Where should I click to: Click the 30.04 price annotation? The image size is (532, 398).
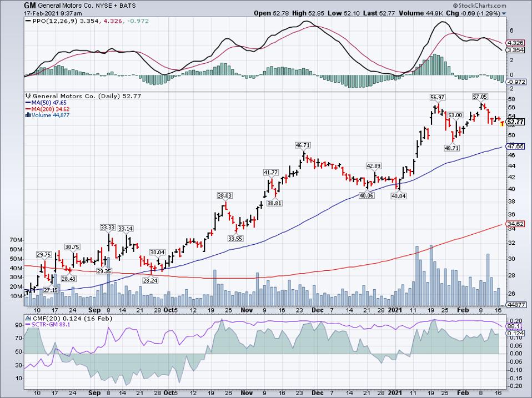[x=157, y=252]
